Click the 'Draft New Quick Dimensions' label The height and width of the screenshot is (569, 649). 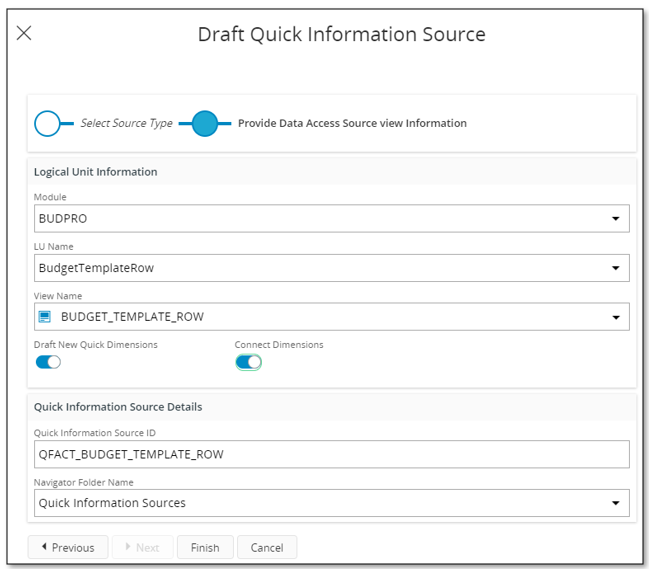point(96,345)
